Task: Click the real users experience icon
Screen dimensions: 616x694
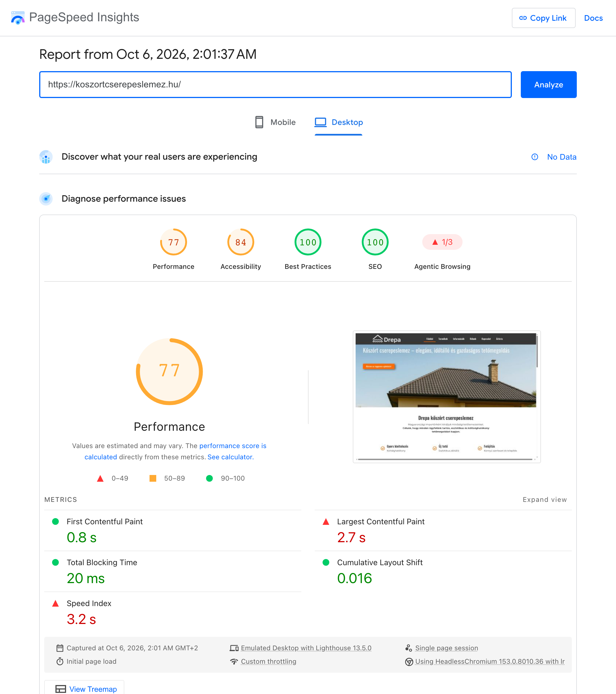Action: pos(46,157)
